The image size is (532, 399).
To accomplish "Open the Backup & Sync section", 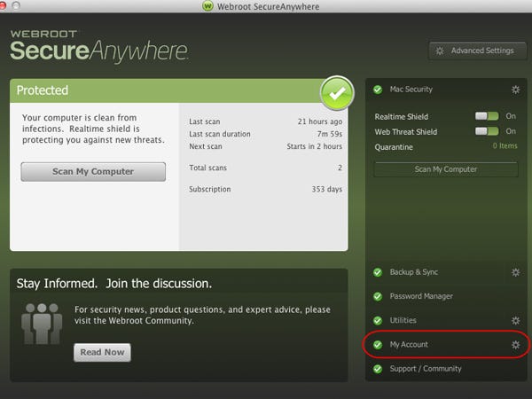I will click(446, 272).
